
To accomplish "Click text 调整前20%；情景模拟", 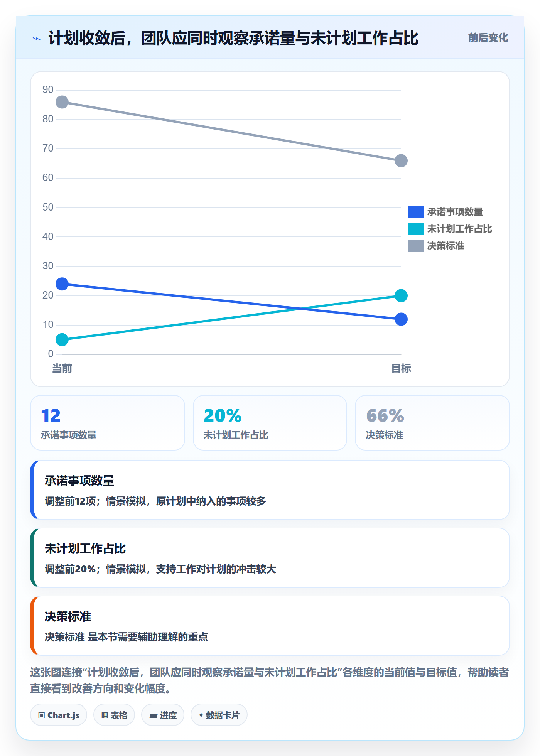I will click(95, 569).
